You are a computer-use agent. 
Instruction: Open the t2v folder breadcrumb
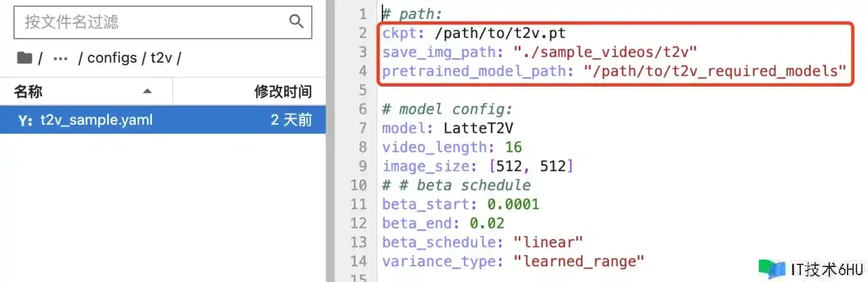[x=161, y=58]
